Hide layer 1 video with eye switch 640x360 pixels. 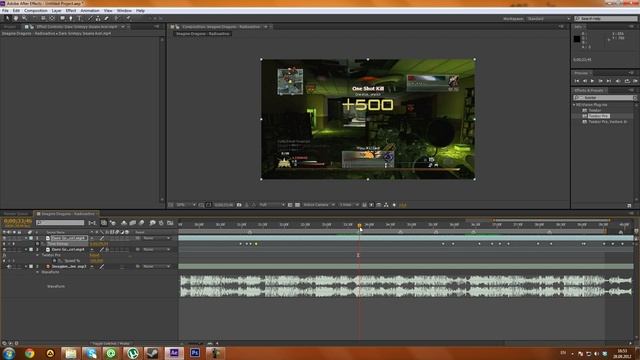tap(4, 238)
